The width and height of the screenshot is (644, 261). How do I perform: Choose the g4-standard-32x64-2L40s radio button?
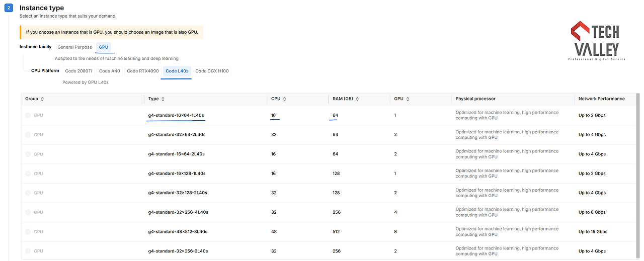[x=28, y=135]
